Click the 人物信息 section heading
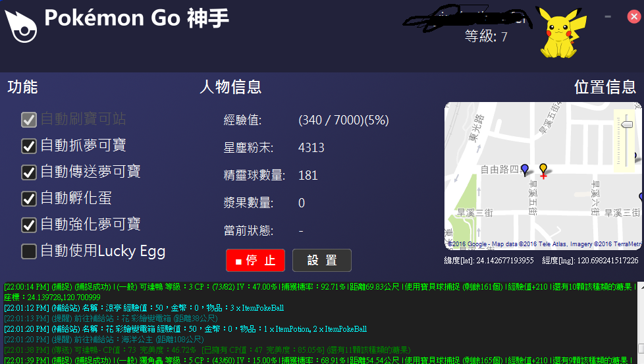The image size is (644, 364). click(231, 87)
